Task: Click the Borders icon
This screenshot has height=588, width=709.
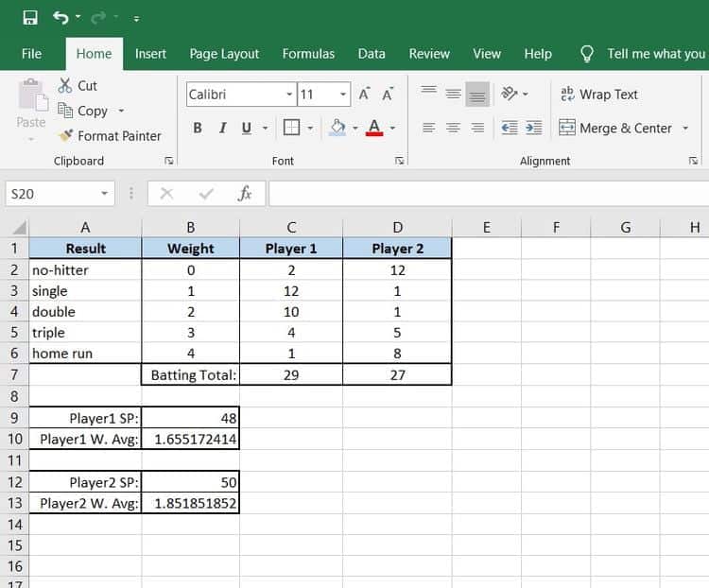Action: [x=291, y=128]
